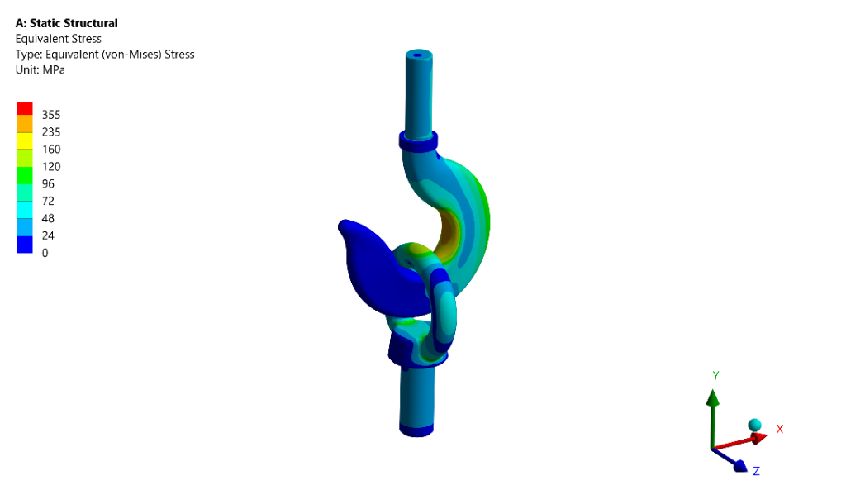Click the legend value 72
Viewport: 846px width, 504px height.
tap(48, 202)
